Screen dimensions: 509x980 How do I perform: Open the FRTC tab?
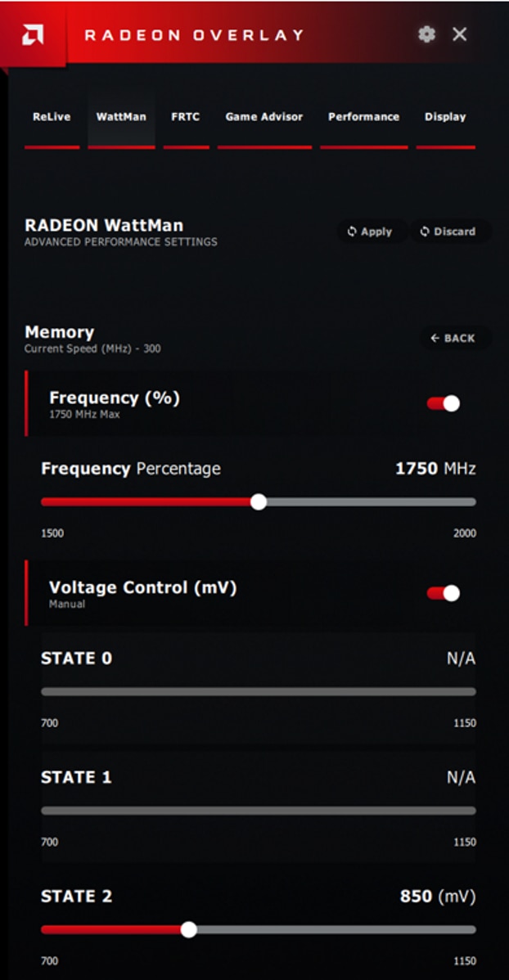[x=186, y=117]
